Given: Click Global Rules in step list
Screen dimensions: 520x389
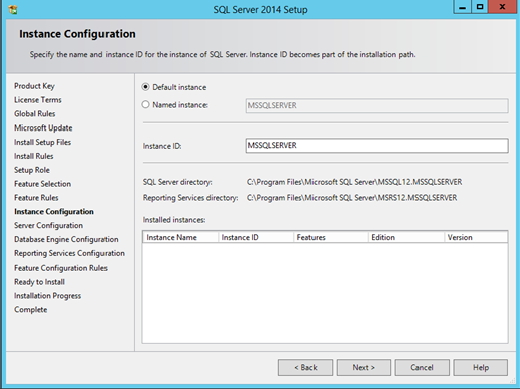Looking at the screenshot, I should click(35, 114).
